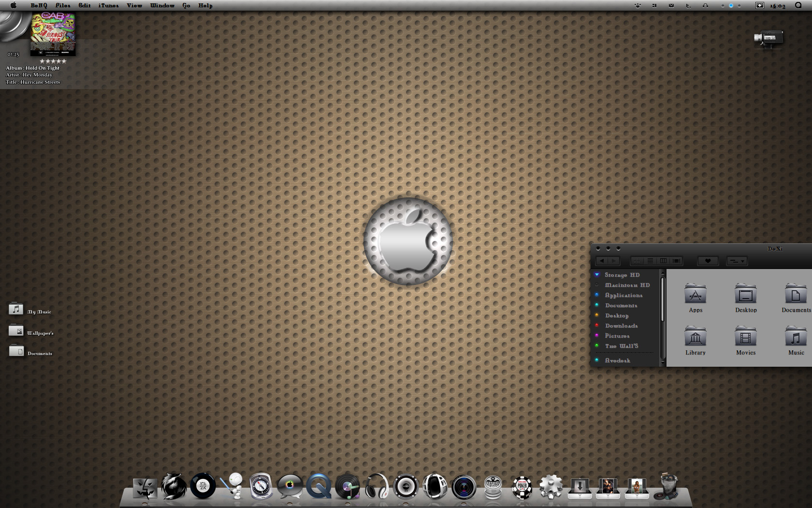This screenshot has width=812, height=508.
Task: Open the action dropdown in Finder toolbar
Action: (x=737, y=261)
